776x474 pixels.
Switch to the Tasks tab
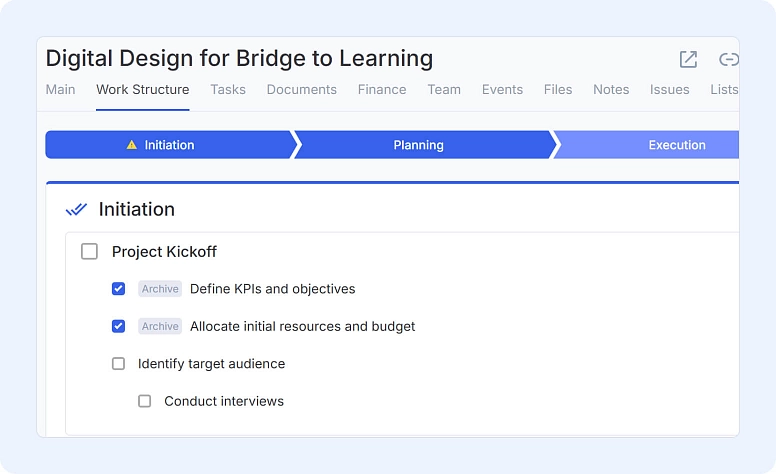click(228, 90)
